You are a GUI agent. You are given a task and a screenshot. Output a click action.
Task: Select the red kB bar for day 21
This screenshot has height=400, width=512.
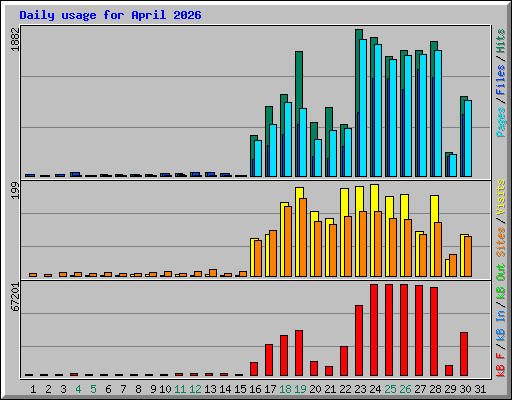point(329,371)
